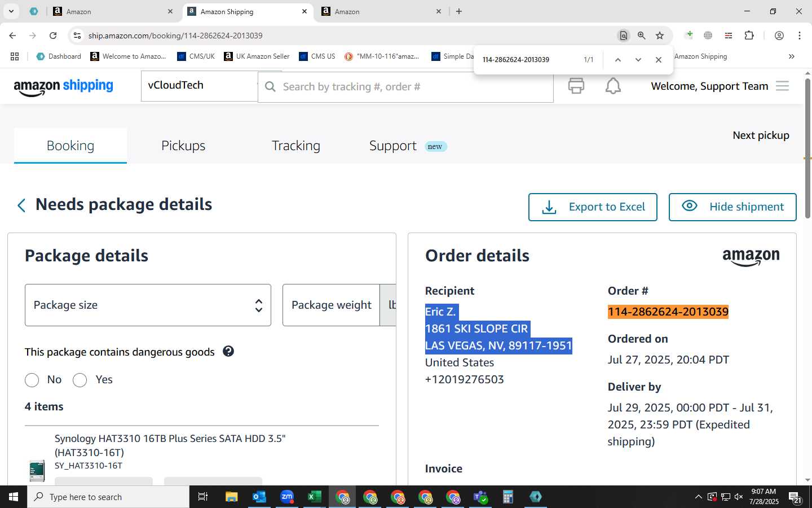Select Yes for dangerous goods

[80, 380]
